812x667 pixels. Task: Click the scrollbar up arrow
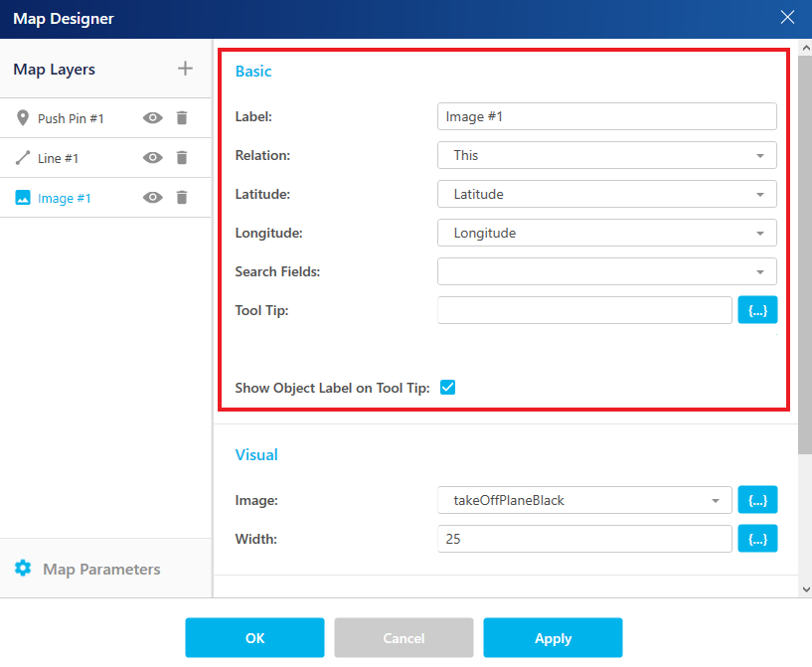pos(805,48)
